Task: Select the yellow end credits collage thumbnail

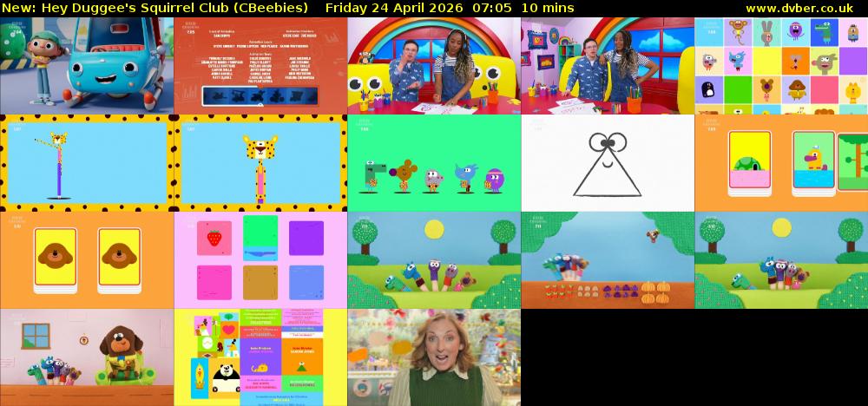Action: (260, 357)
